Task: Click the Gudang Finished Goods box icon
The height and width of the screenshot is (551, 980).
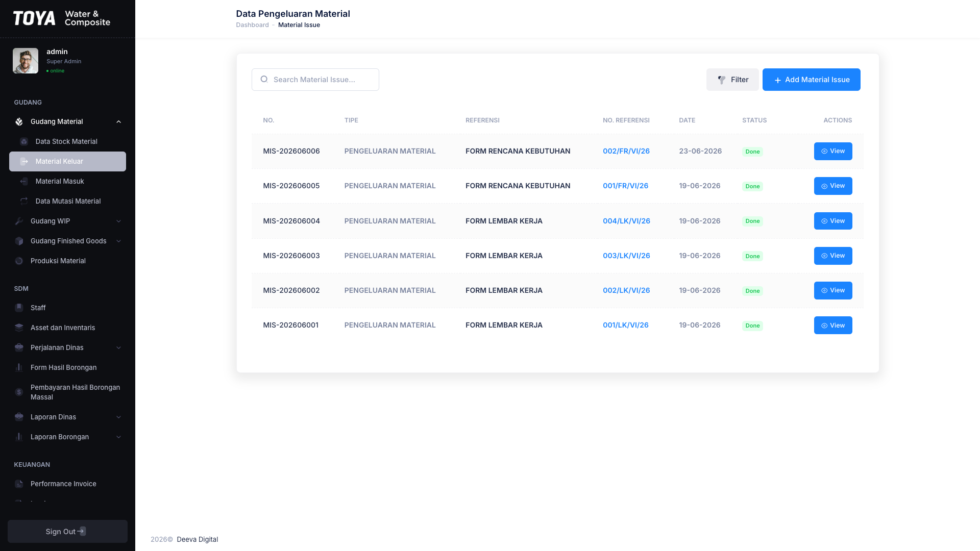Action: click(x=19, y=241)
